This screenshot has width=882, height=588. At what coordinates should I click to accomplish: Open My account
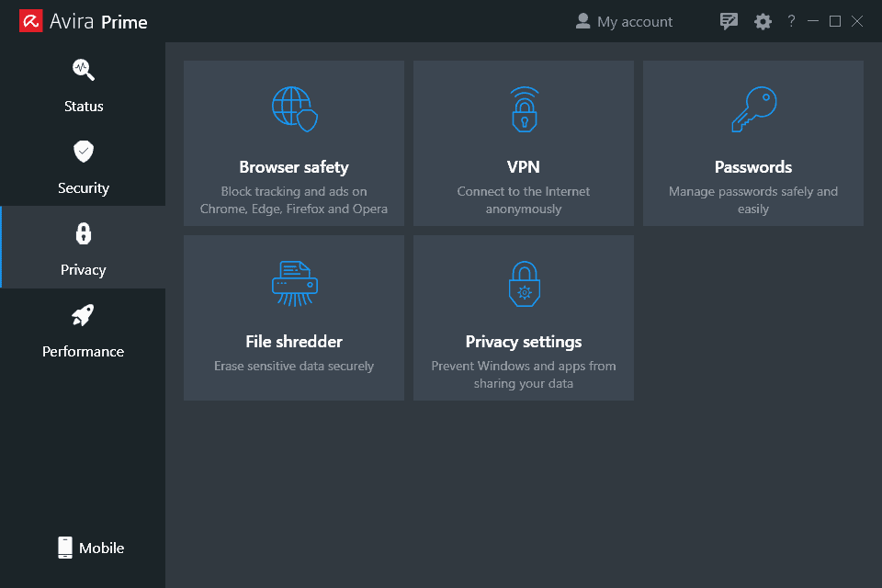(x=624, y=21)
